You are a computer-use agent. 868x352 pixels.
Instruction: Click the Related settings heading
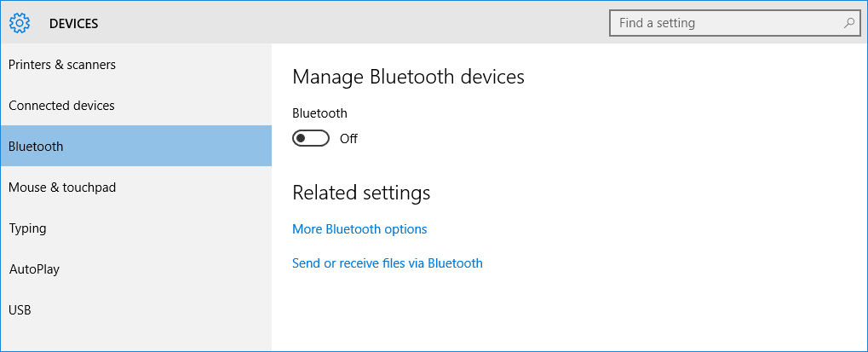(x=361, y=193)
